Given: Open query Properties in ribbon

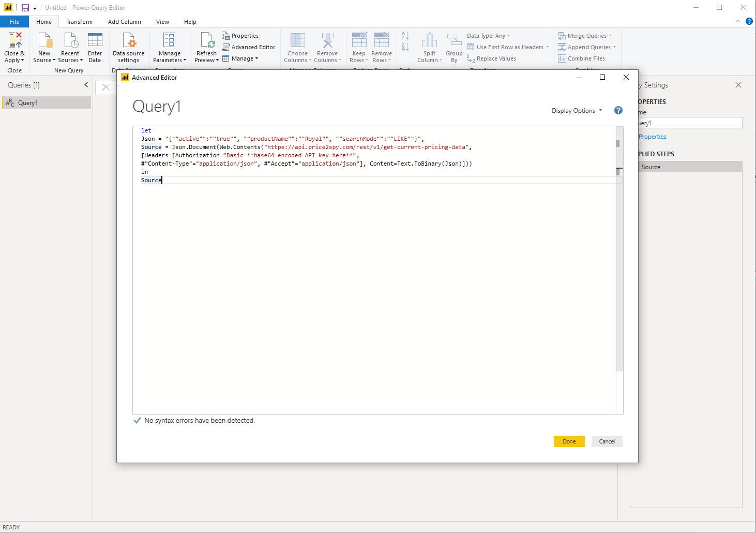Looking at the screenshot, I should tap(240, 36).
